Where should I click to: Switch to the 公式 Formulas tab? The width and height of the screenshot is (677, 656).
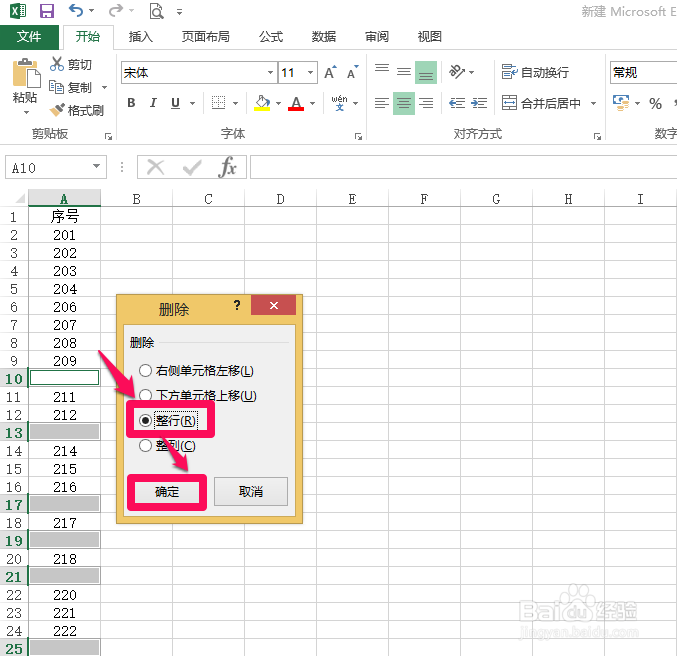coord(271,37)
